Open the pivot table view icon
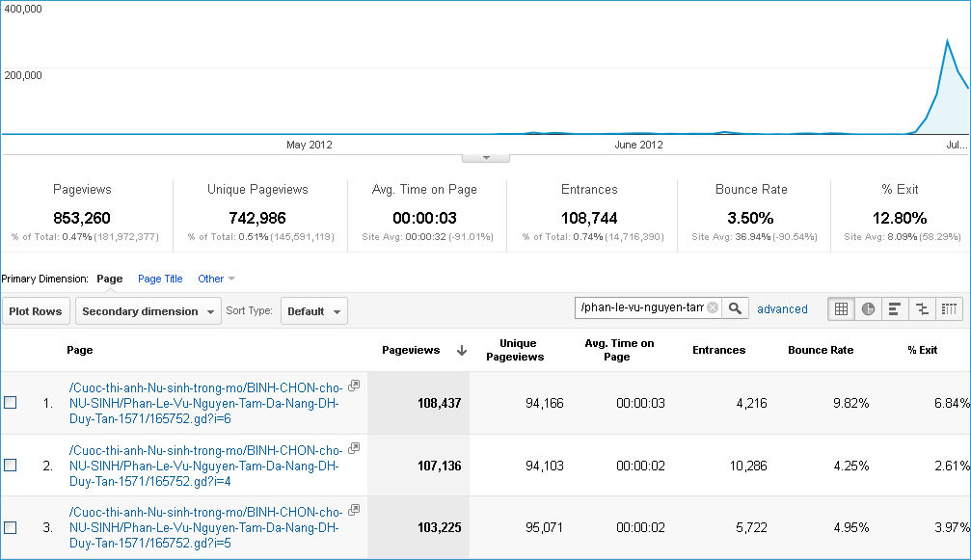Screen dimensions: 971x560 click(x=949, y=308)
